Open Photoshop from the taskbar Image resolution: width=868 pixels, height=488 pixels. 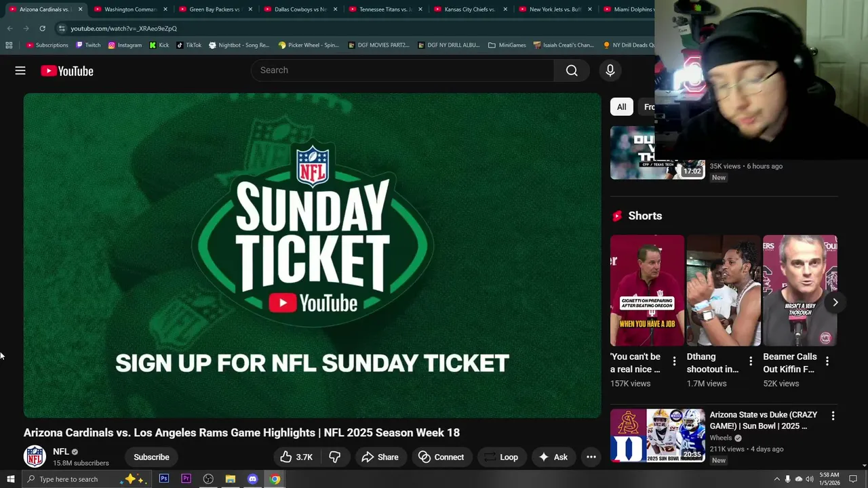coord(163,479)
